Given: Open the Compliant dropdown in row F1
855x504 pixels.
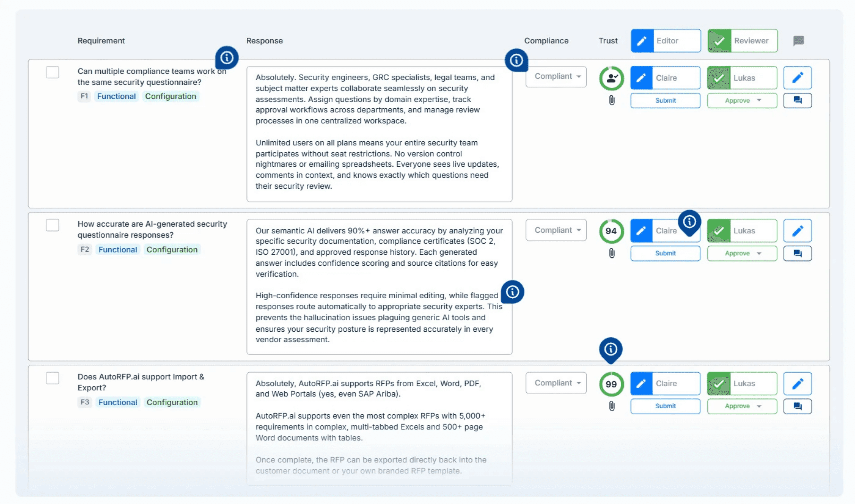Looking at the screenshot, I should pos(556,76).
